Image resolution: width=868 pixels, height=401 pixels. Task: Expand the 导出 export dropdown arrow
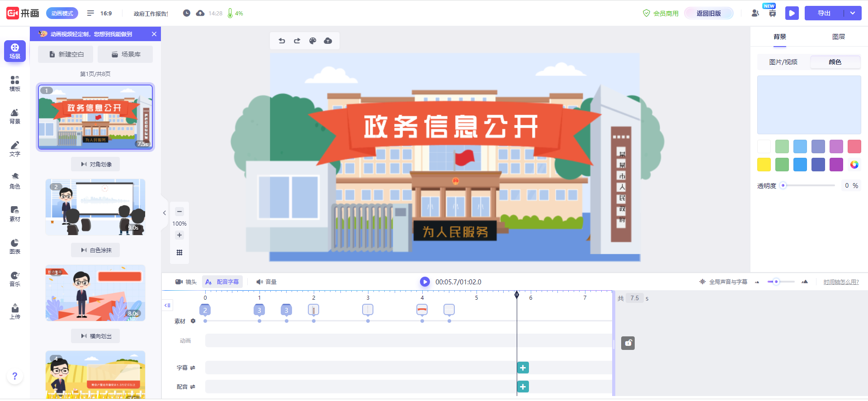point(853,13)
